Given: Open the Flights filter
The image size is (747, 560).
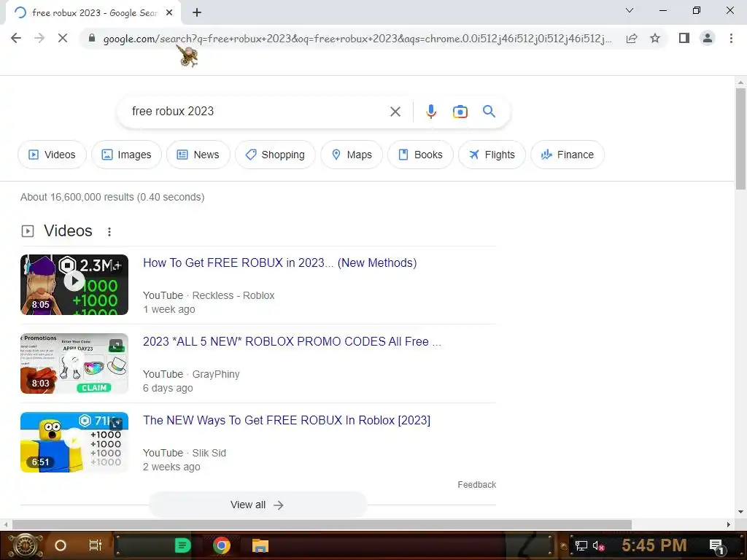Looking at the screenshot, I should tap(492, 155).
